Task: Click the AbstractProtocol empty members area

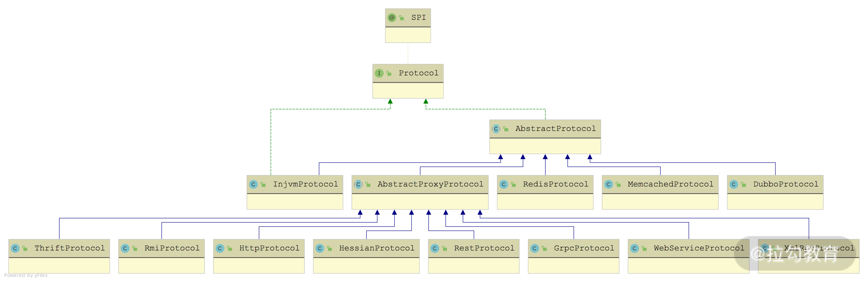Action: point(545,146)
